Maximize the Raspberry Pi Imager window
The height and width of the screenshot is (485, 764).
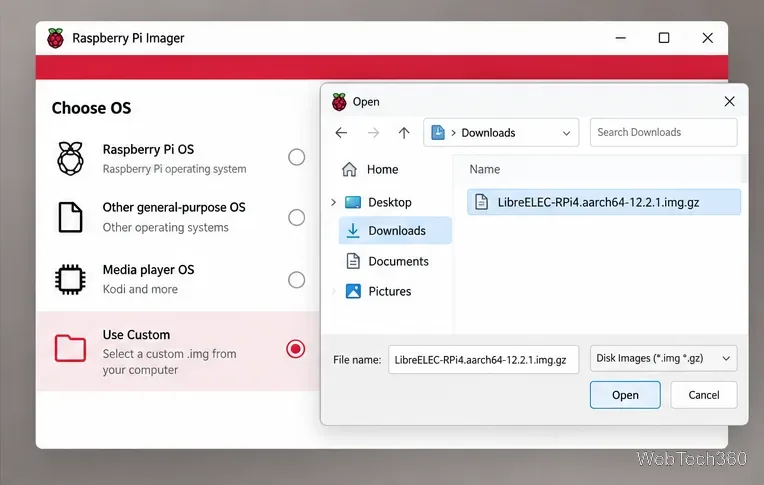(x=664, y=38)
